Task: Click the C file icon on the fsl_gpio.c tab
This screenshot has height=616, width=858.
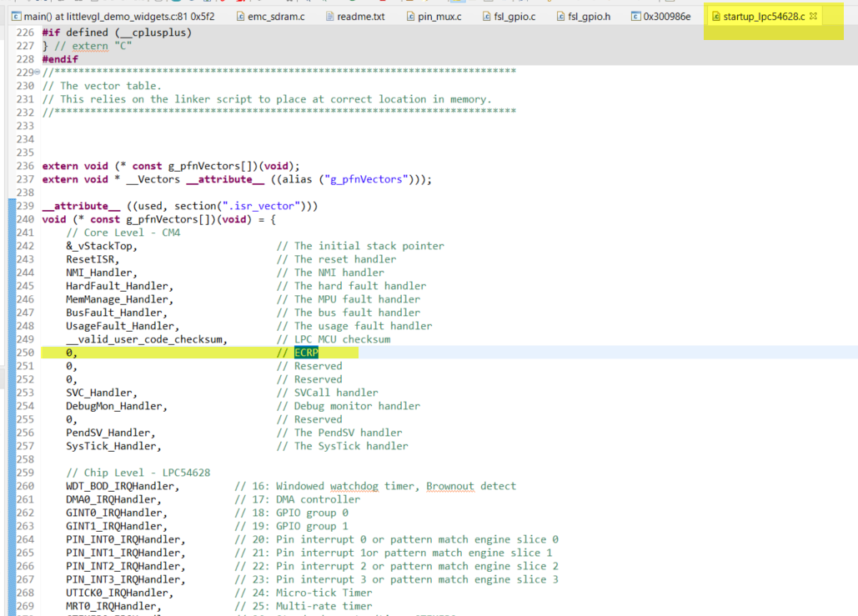Action: (486, 16)
